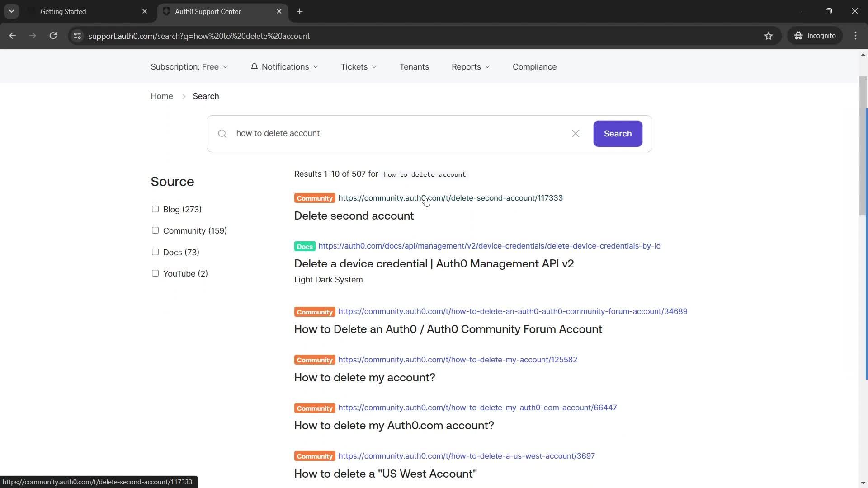Viewport: 868px width, 488px height.
Task: Open a new browser tab
Action: (x=300, y=11)
